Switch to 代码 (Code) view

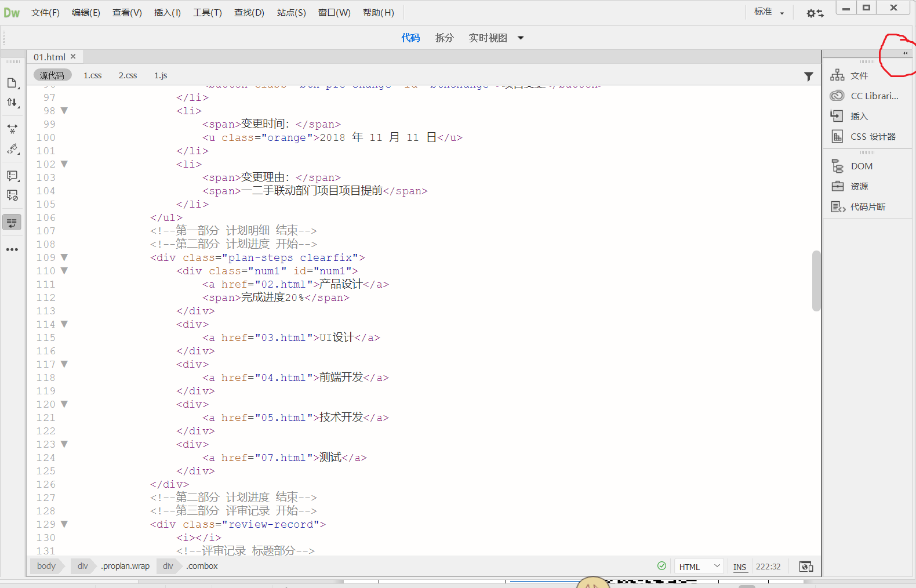click(410, 38)
